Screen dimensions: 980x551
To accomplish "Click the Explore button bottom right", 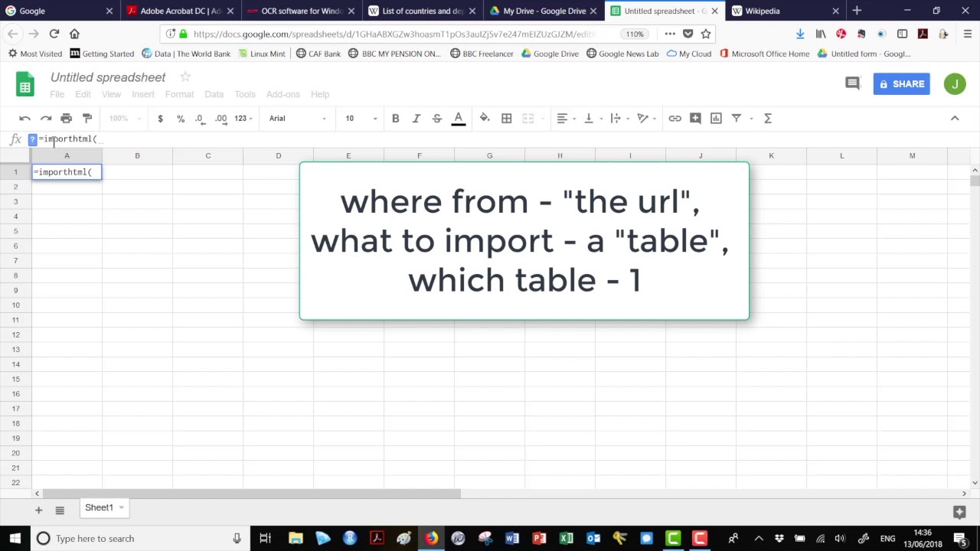I will (959, 511).
